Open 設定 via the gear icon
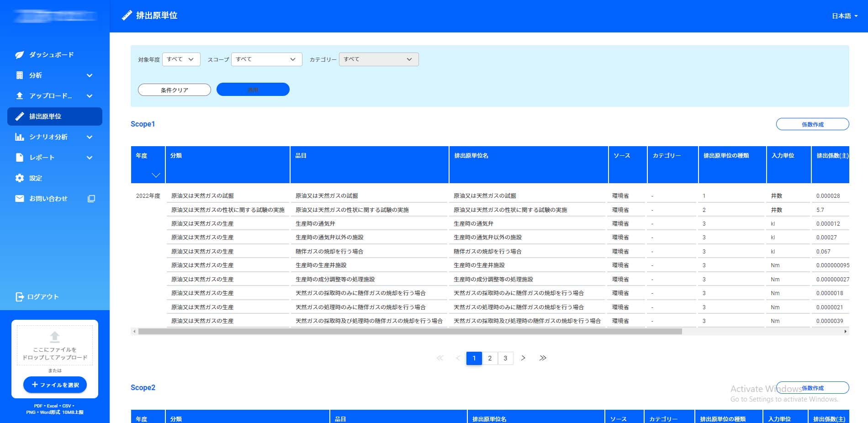This screenshot has width=868, height=423. click(x=19, y=178)
